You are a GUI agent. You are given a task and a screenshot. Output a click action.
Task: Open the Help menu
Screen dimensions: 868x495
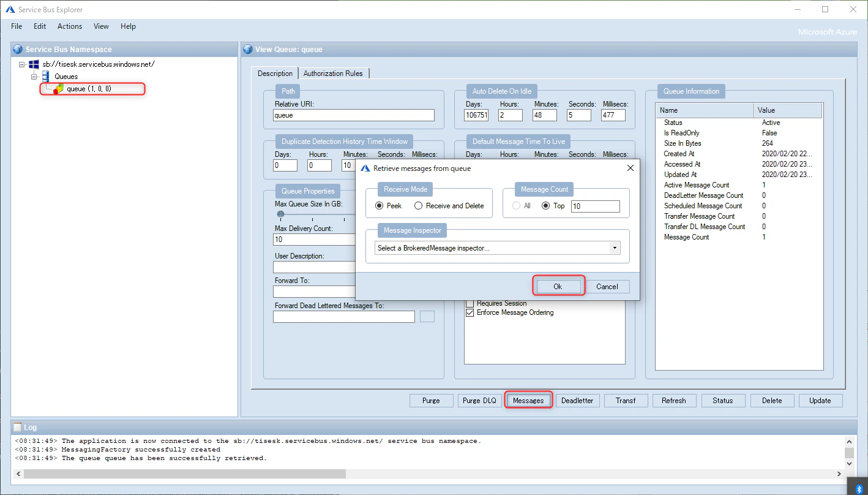click(x=129, y=26)
